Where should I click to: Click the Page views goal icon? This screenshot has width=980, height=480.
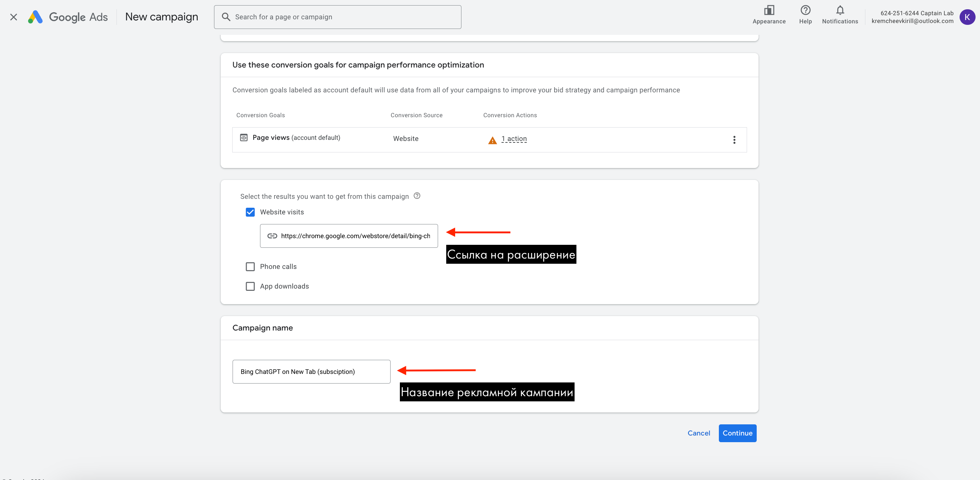pyautogui.click(x=244, y=138)
